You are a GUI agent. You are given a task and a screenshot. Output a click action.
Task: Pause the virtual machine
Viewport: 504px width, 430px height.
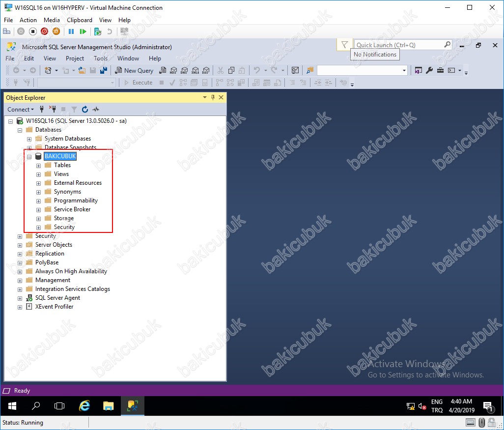pyautogui.click(x=71, y=31)
